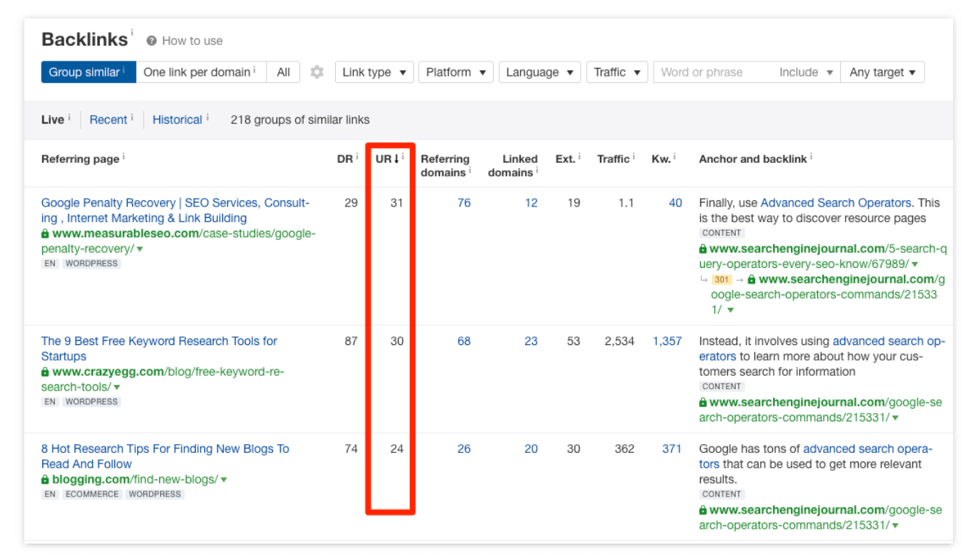
Task: Click the lock icon before blogging.com
Action: (x=46, y=480)
